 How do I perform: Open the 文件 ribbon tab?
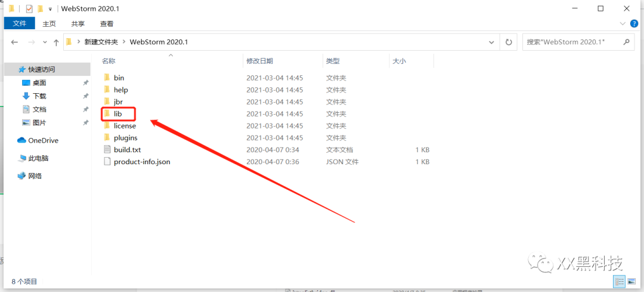pos(19,23)
